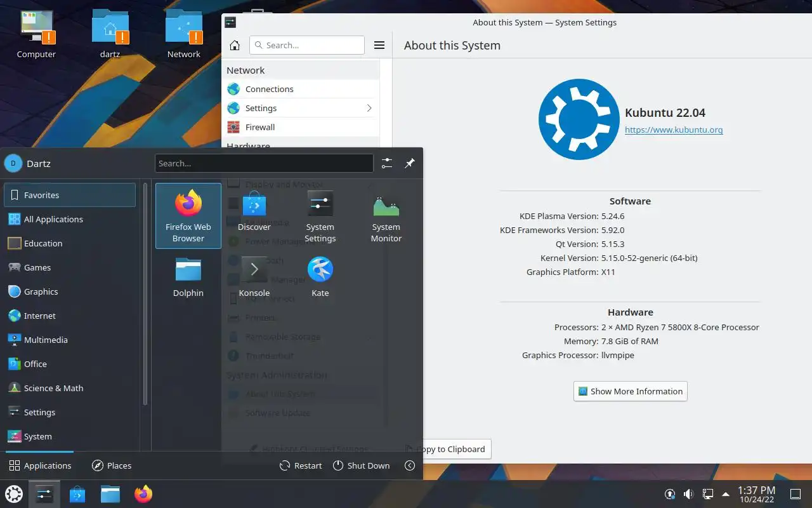Click the launcher category list scrollbar

(145, 295)
